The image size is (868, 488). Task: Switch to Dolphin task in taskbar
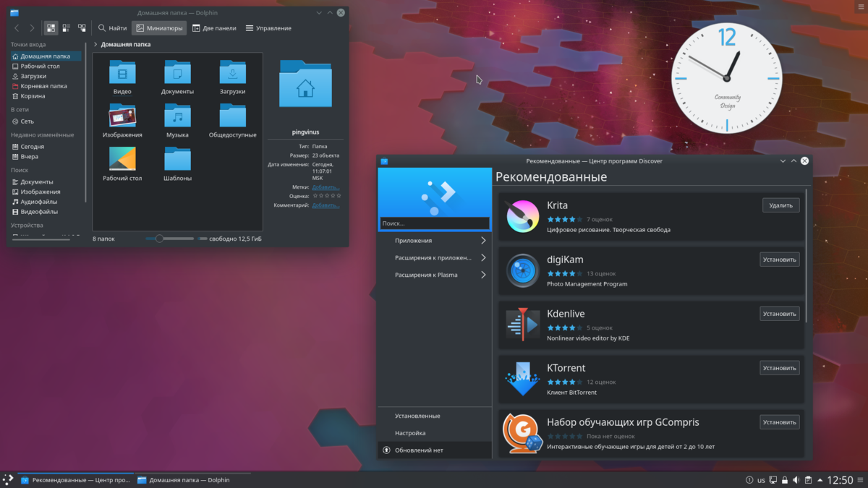[193, 480]
